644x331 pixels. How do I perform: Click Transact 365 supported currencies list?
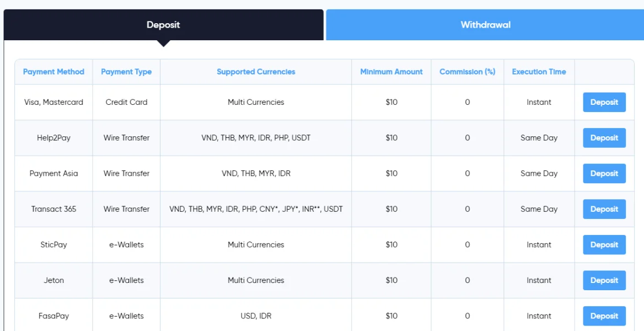(256, 209)
